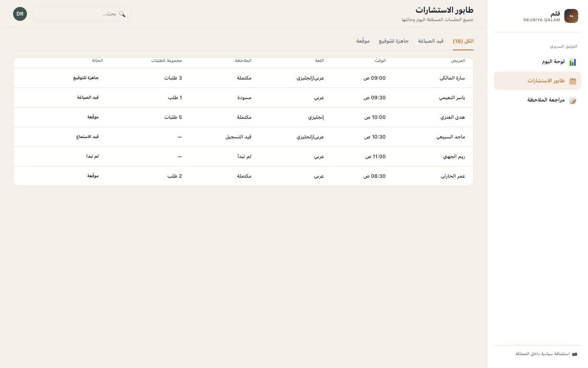Click قيد الاستماع status badge
Image resolution: width=588 pixels, height=368 pixels.
click(87, 137)
